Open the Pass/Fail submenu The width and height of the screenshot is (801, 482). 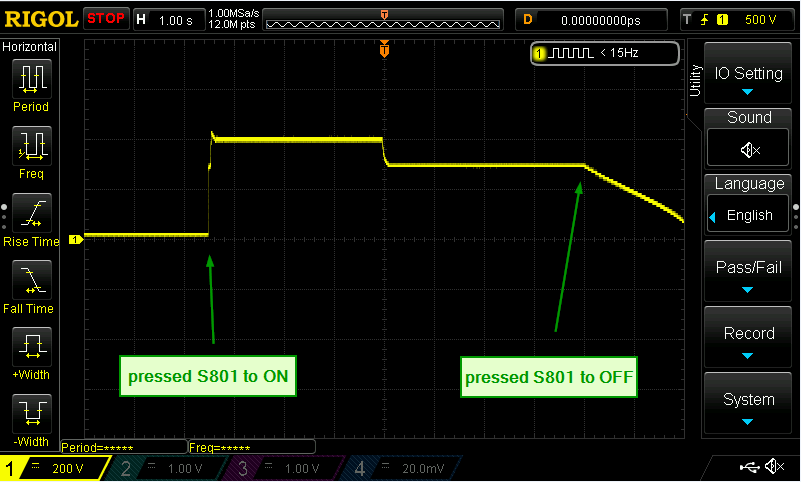(748, 271)
